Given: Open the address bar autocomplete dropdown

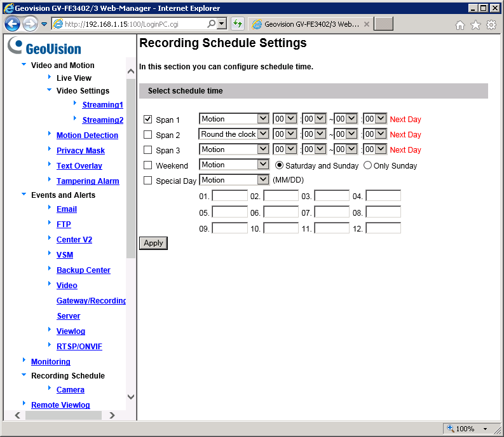Looking at the screenshot, I should (221, 24).
